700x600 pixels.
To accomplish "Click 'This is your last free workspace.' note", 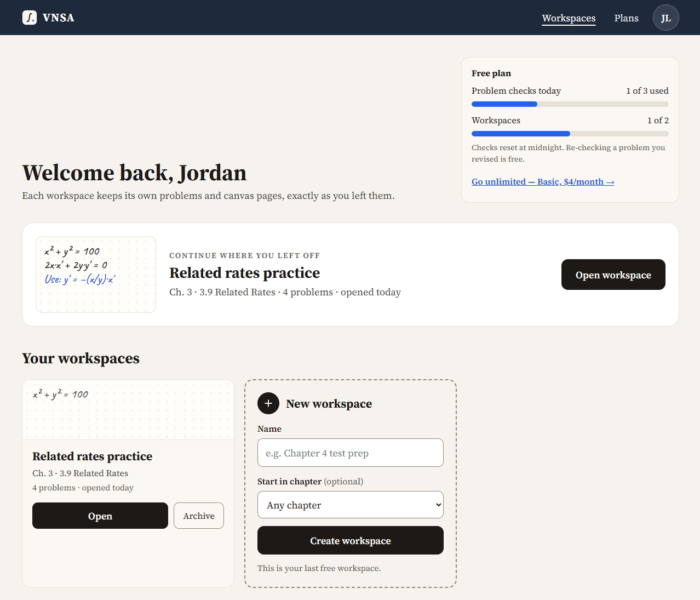I will pyautogui.click(x=319, y=568).
